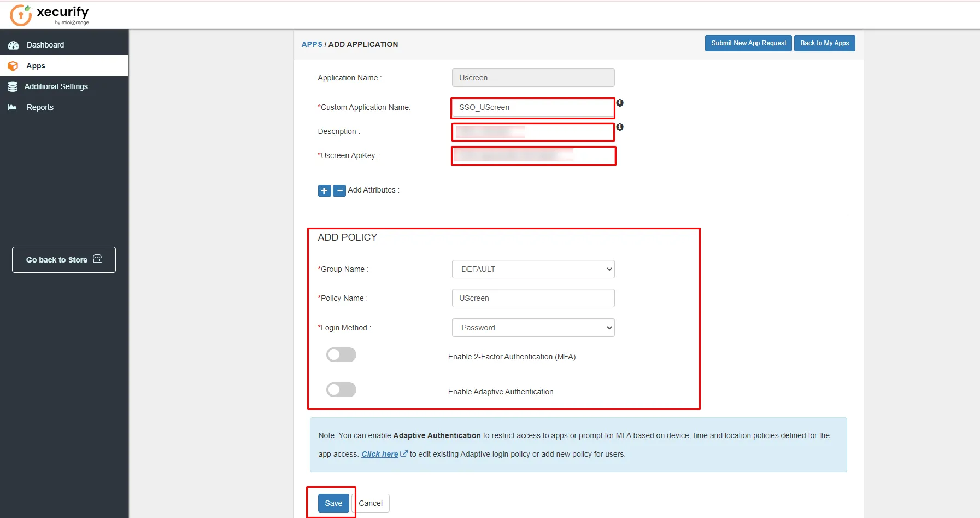Click the store icon in Go back to Store
The width and height of the screenshot is (980, 518).
[x=97, y=259]
